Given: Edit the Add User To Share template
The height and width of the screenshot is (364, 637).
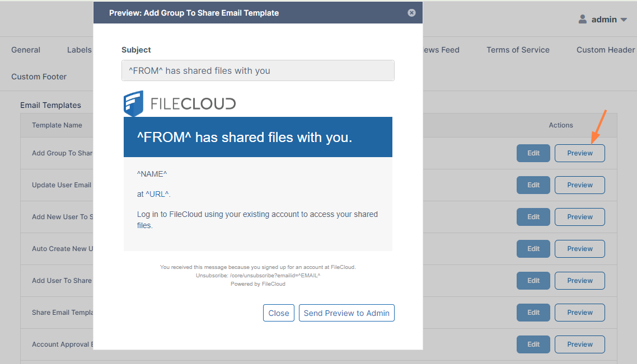Looking at the screenshot, I should coord(533,280).
